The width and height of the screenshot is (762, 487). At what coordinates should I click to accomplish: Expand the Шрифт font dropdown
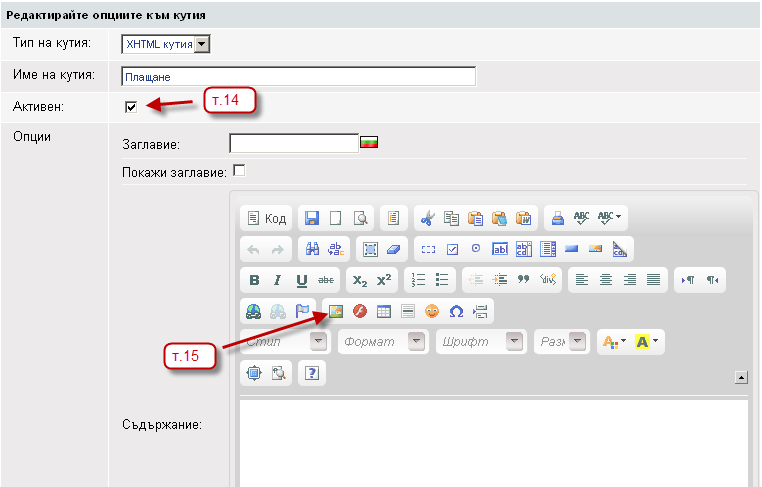[514, 342]
